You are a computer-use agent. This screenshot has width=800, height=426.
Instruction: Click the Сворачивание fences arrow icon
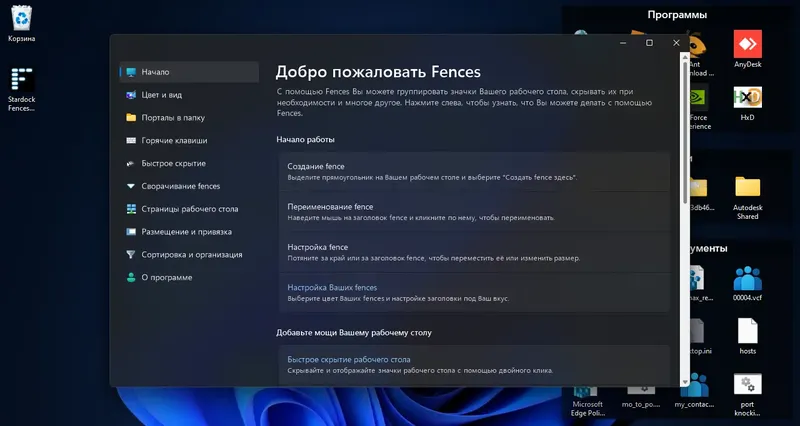pyautogui.click(x=131, y=186)
